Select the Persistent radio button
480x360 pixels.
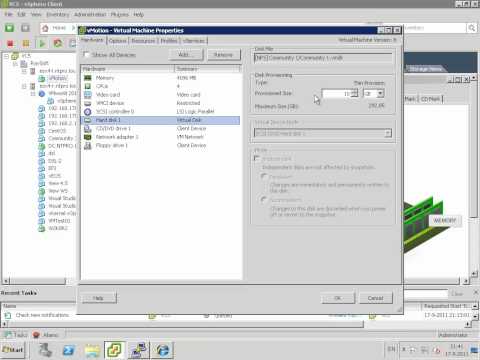[264, 176]
